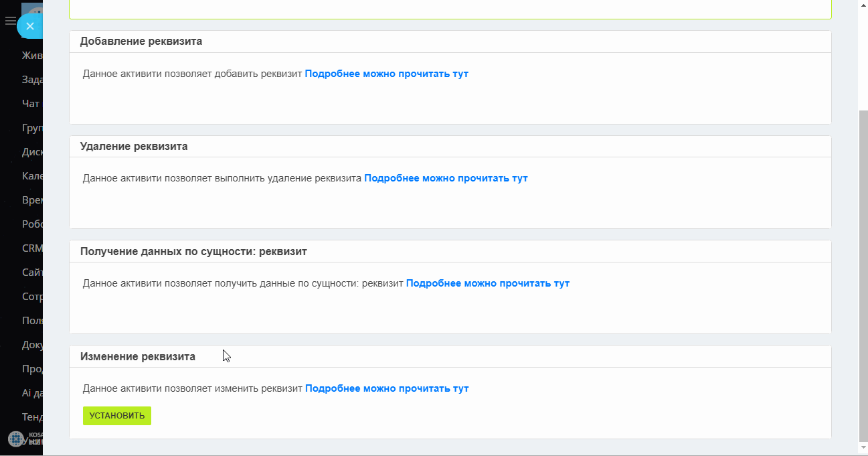Click the Удаление реквизита section header
Screen dimensions: 868x456
coord(134,146)
